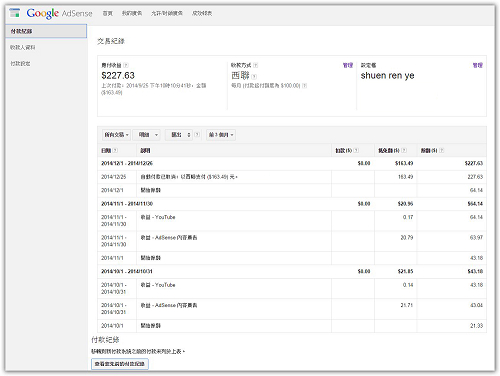The height and width of the screenshot is (376, 500).
Task: Click the $20.96 November earnings total
Action: [x=405, y=204]
